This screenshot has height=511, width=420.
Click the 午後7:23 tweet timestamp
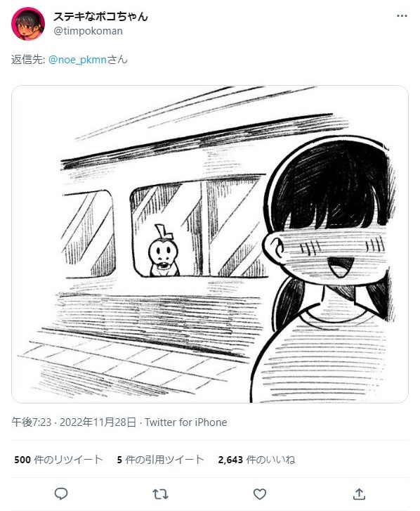click(32, 422)
